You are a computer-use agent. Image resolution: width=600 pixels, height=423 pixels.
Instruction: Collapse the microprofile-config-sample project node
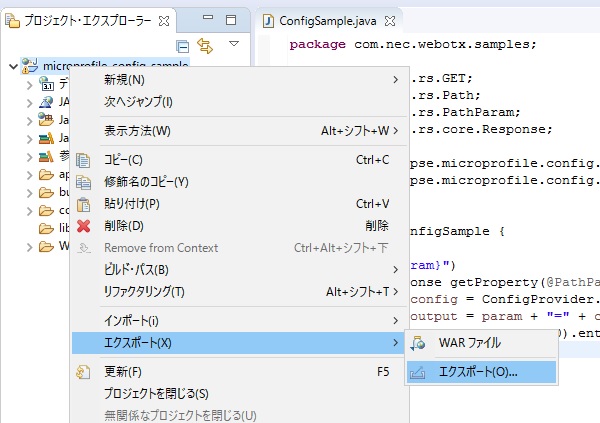point(12,66)
